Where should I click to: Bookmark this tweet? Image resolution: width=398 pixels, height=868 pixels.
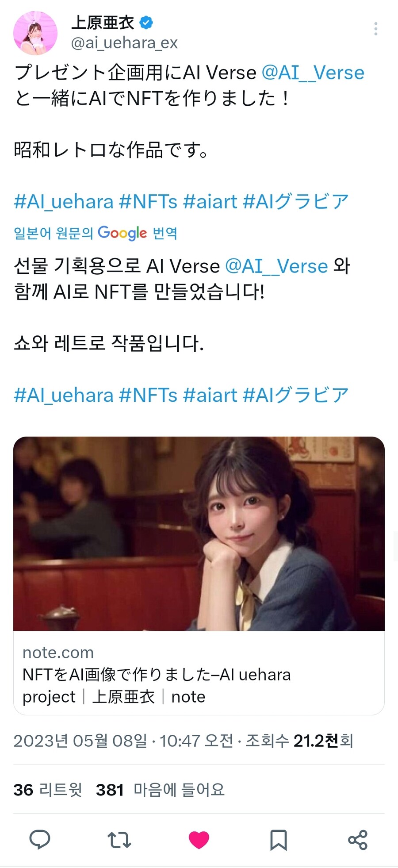[x=278, y=840]
